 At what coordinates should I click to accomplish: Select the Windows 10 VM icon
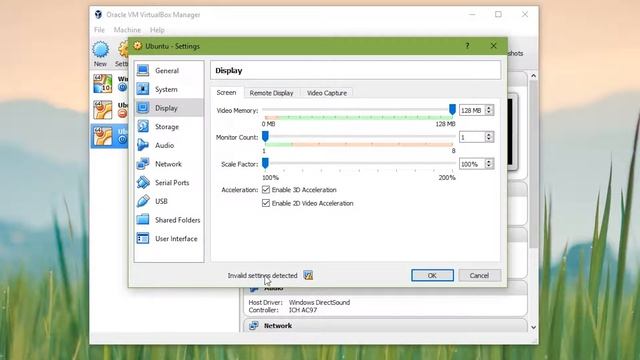[x=102, y=83]
